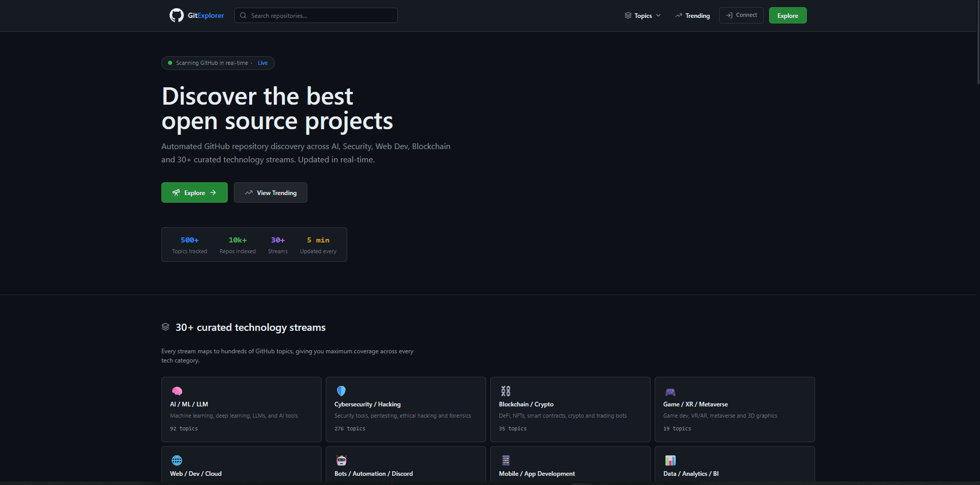This screenshot has width=980, height=485.
Task: Click the brain icon on AI / ML / LLM card
Action: [x=177, y=391]
